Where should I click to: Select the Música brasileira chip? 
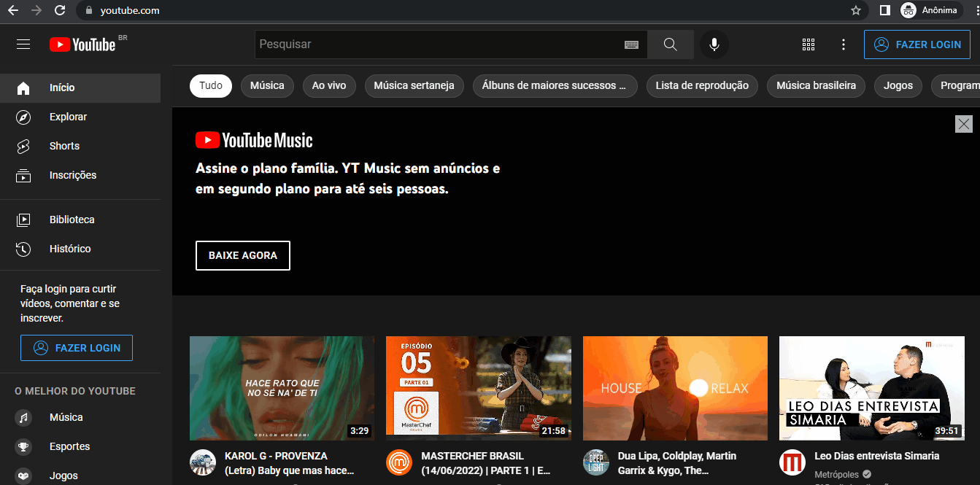(816, 85)
